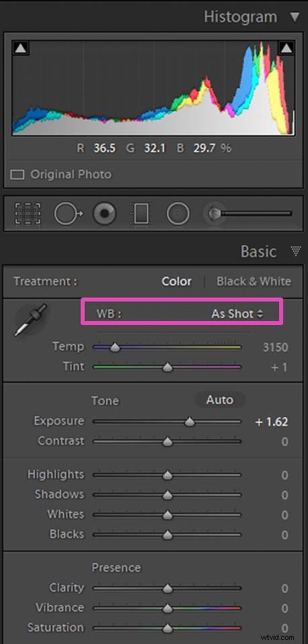This screenshot has height=644, width=308.
Task: Select the Spot Removal tool
Action: pos(69,214)
